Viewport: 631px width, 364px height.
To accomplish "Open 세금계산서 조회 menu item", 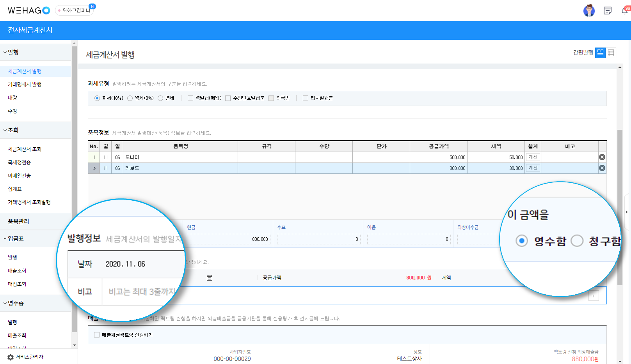I will point(25,149).
